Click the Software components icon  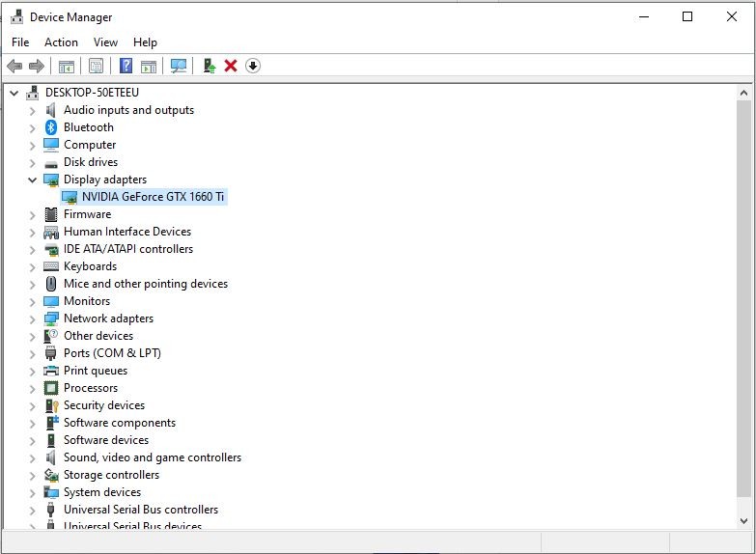coord(52,423)
